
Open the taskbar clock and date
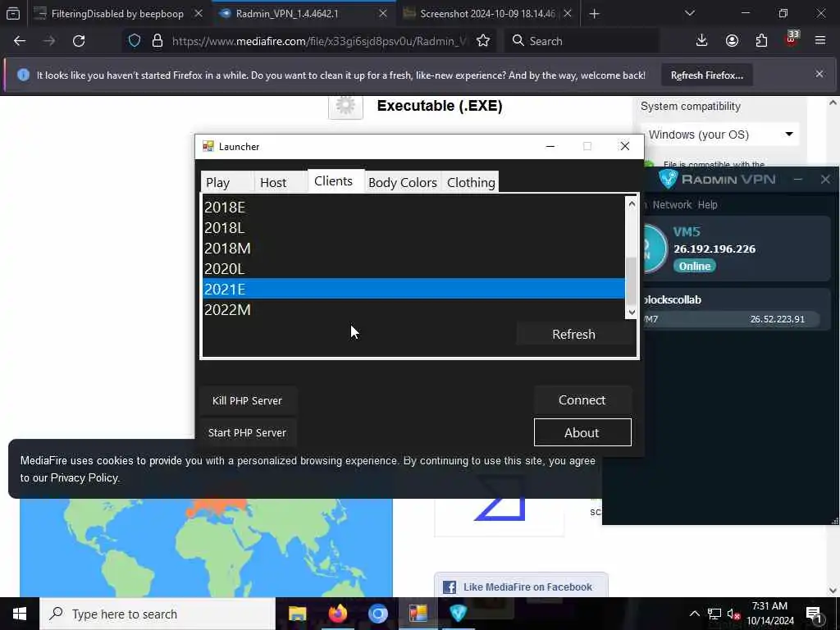point(769,614)
